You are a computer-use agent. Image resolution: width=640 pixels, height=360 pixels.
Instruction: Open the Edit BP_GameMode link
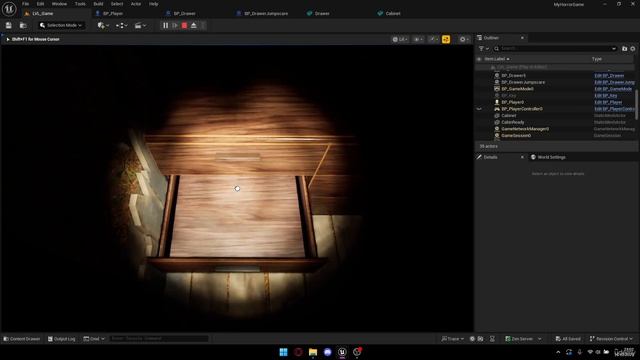click(x=613, y=89)
